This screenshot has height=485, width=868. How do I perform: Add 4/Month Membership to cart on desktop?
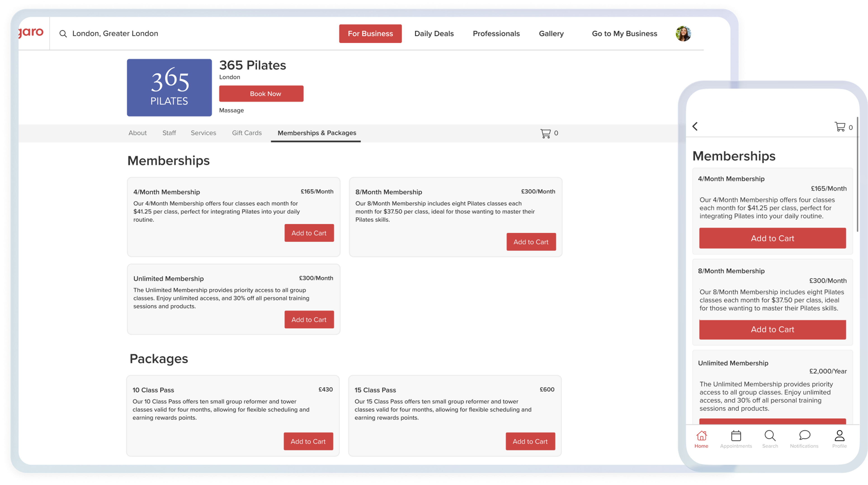click(309, 233)
